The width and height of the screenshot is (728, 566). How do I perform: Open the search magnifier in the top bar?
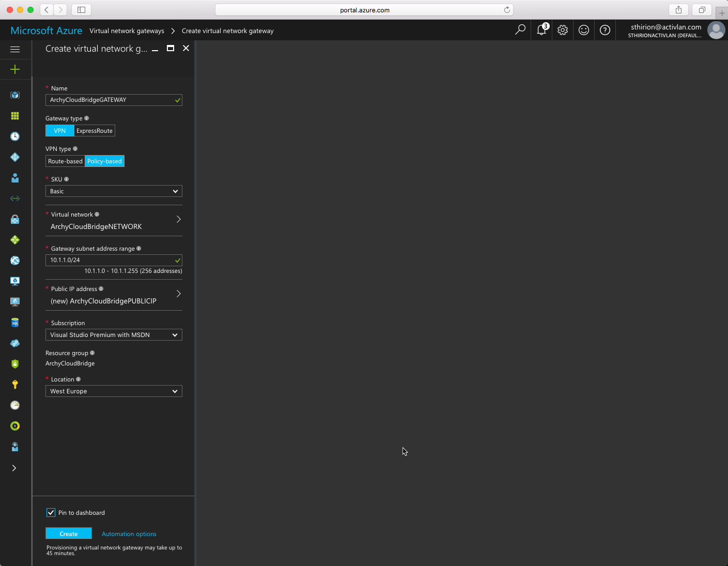click(520, 30)
